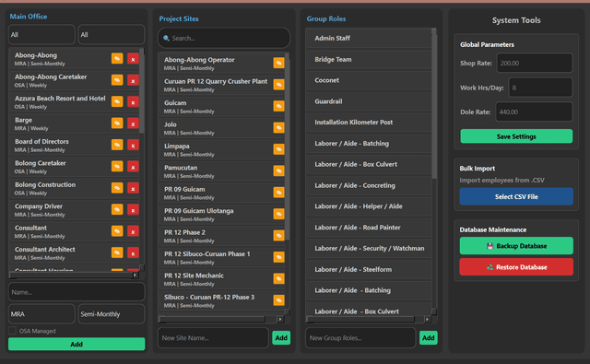Edit PR 12 Site Mechanic site

click(x=278, y=278)
